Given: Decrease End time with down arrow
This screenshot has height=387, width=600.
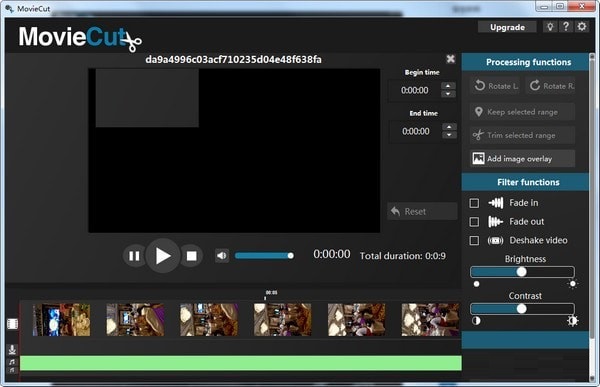Looking at the screenshot, I should point(449,135).
